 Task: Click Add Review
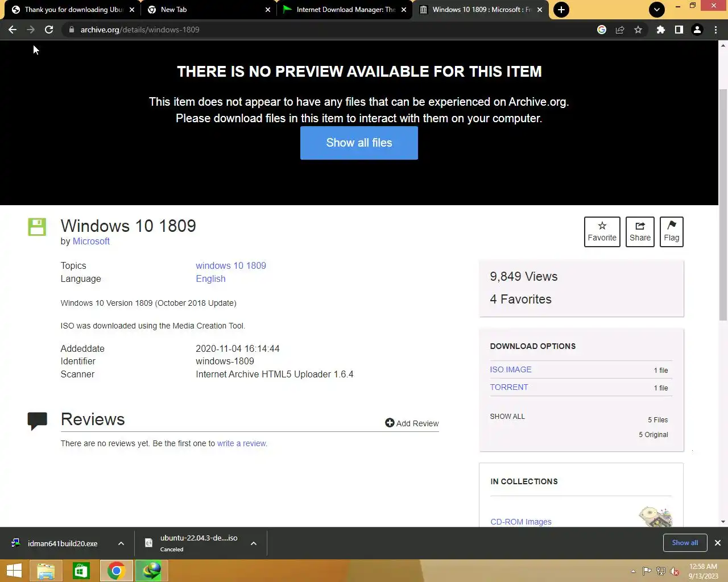coord(412,423)
